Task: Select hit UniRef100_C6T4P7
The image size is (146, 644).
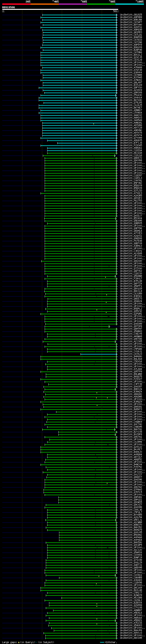Action: click(131, 22)
